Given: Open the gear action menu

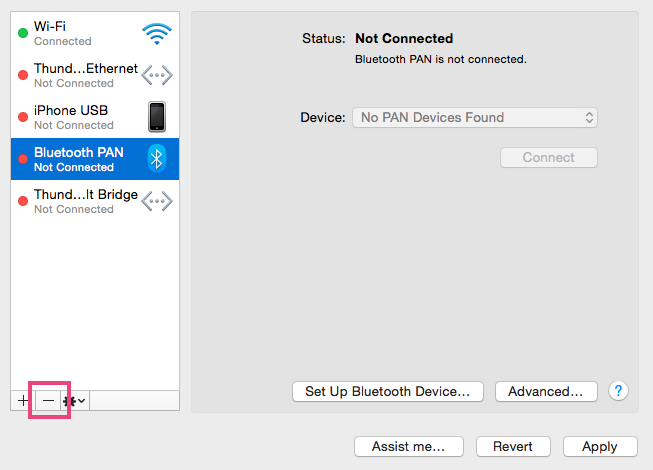Looking at the screenshot, I should (x=74, y=400).
